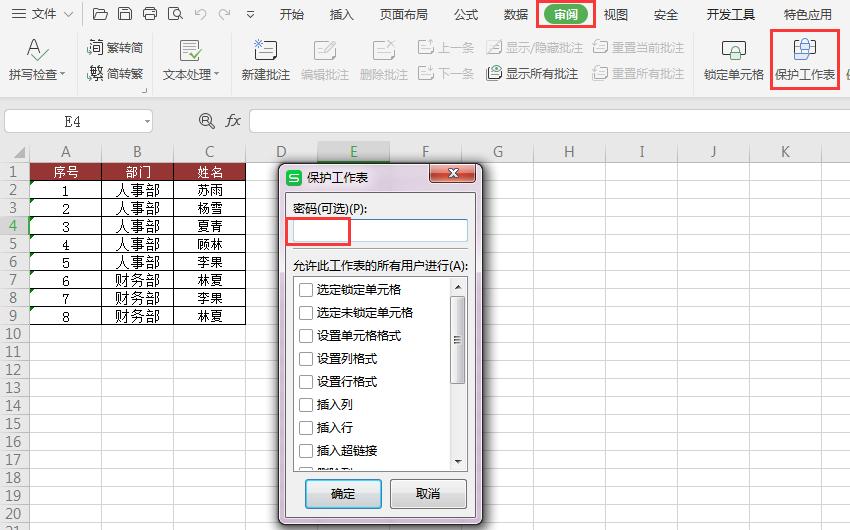Click scroll-down arrow in permissions list

pyautogui.click(x=458, y=462)
